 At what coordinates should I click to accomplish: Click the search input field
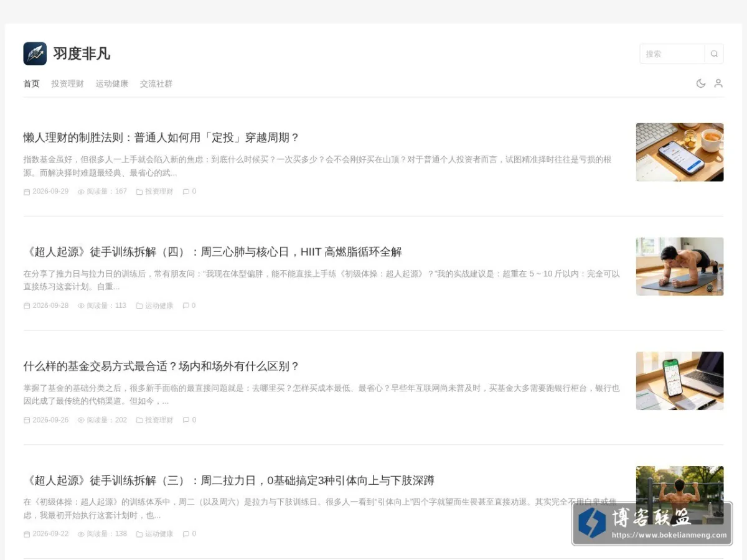pyautogui.click(x=672, y=54)
